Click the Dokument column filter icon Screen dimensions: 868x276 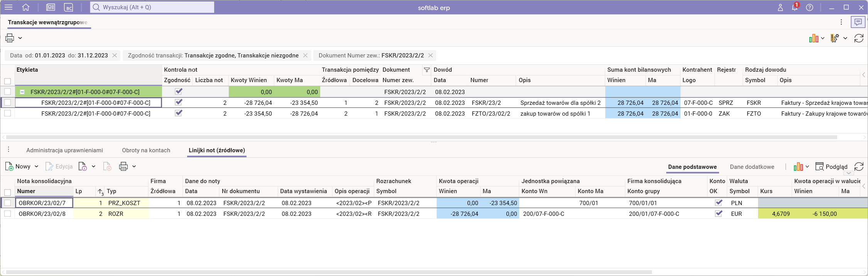(x=426, y=70)
